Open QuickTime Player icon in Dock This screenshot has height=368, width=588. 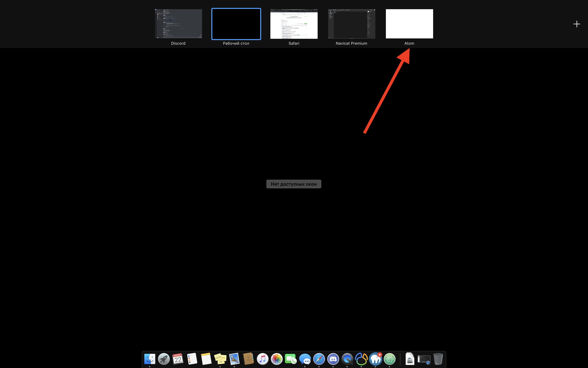tap(347, 359)
